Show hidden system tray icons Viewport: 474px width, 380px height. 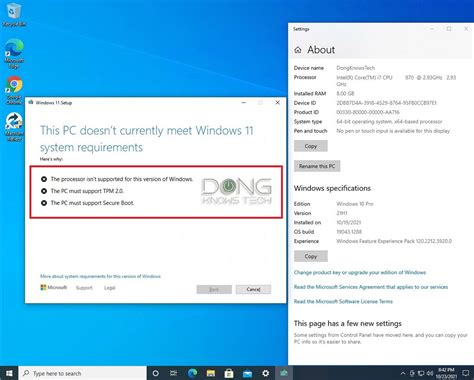tap(403, 373)
